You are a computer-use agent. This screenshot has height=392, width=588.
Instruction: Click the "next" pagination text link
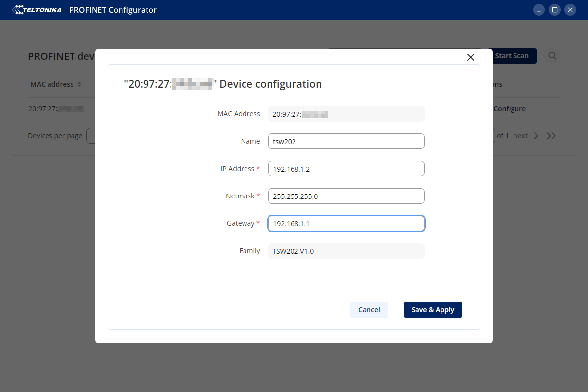point(520,136)
